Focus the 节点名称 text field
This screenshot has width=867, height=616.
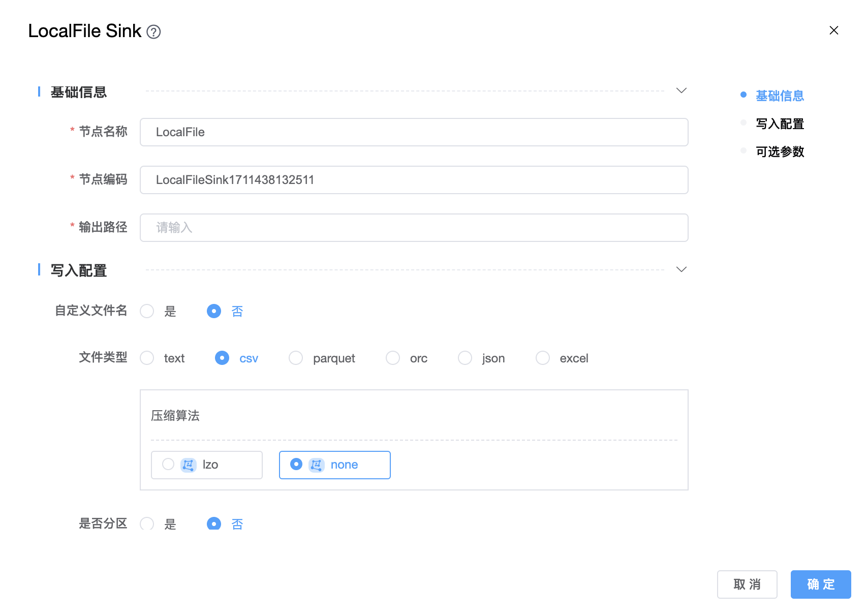[414, 132]
